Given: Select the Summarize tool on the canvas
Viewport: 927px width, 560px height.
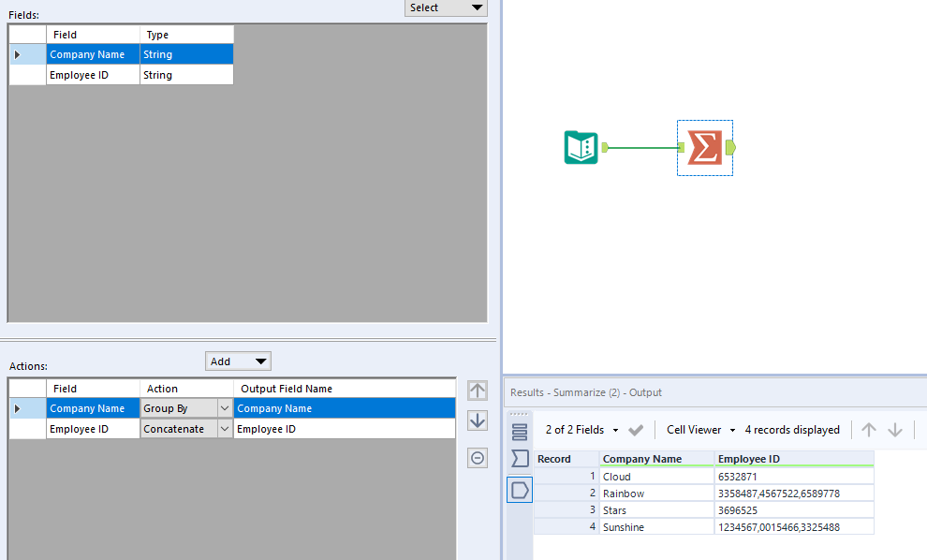Looking at the screenshot, I should pyautogui.click(x=705, y=148).
